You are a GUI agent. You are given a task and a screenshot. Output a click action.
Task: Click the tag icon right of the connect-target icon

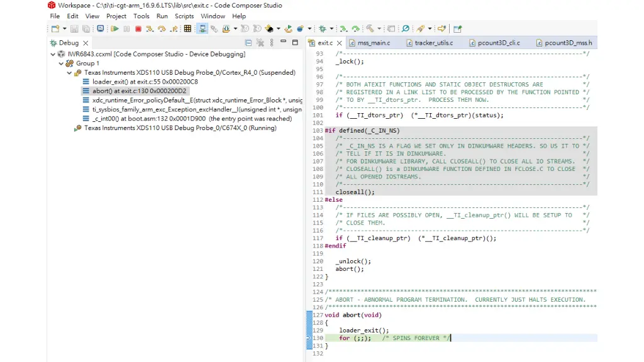pos(214,29)
